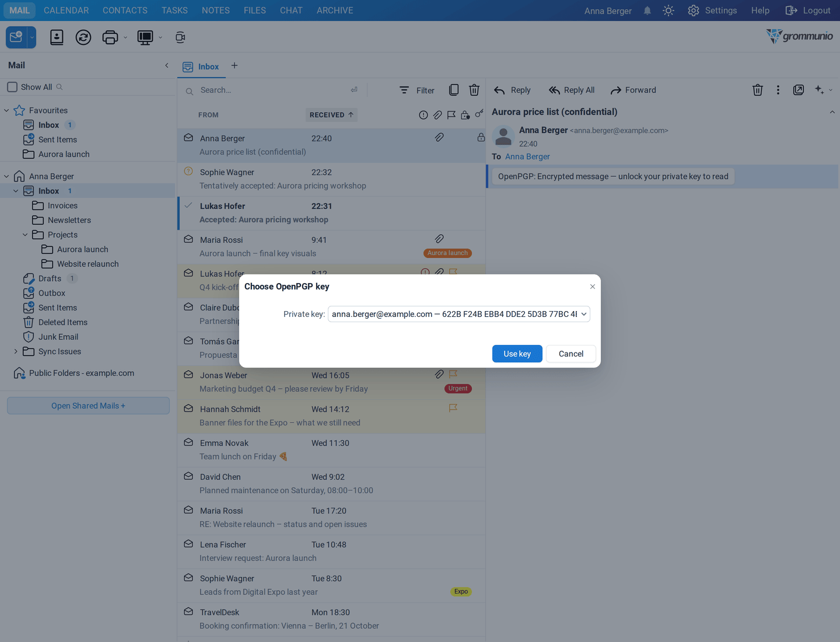Image resolution: width=840 pixels, height=642 pixels.
Task: Click the copy/select-all messages icon
Action: (x=454, y=90)
